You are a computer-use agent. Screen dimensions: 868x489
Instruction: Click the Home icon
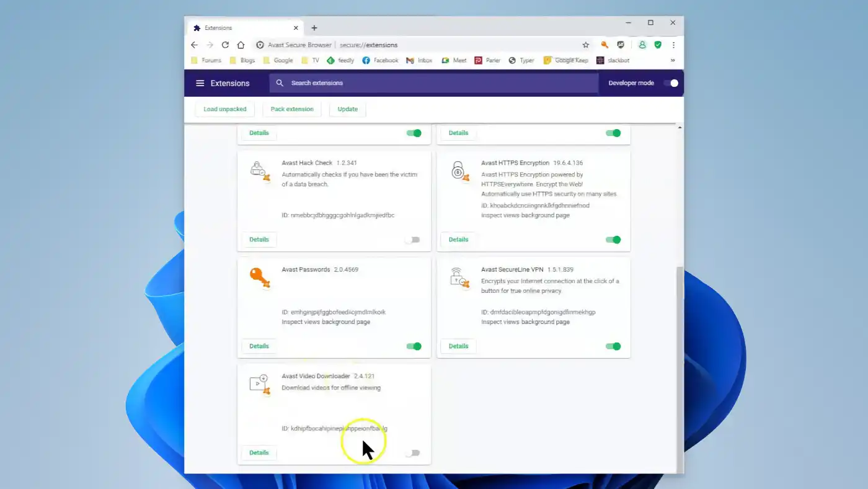click(242, 45)
